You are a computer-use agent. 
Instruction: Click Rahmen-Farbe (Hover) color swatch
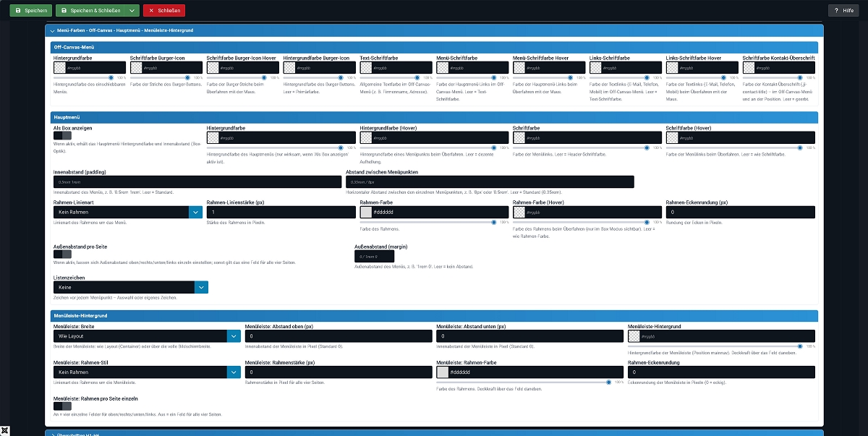(x=519, y=213)
